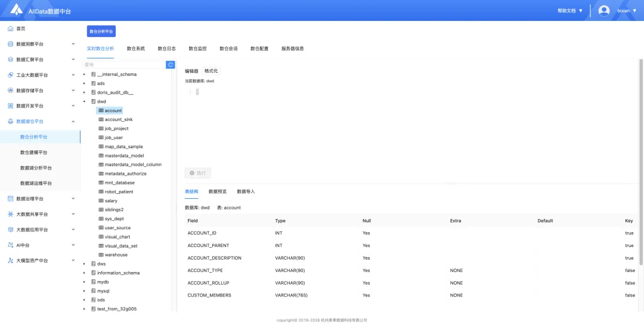The image size is (644, 327).
Task: Click the 数据洞察平台 sidebar icon
Action: point(11,44)
